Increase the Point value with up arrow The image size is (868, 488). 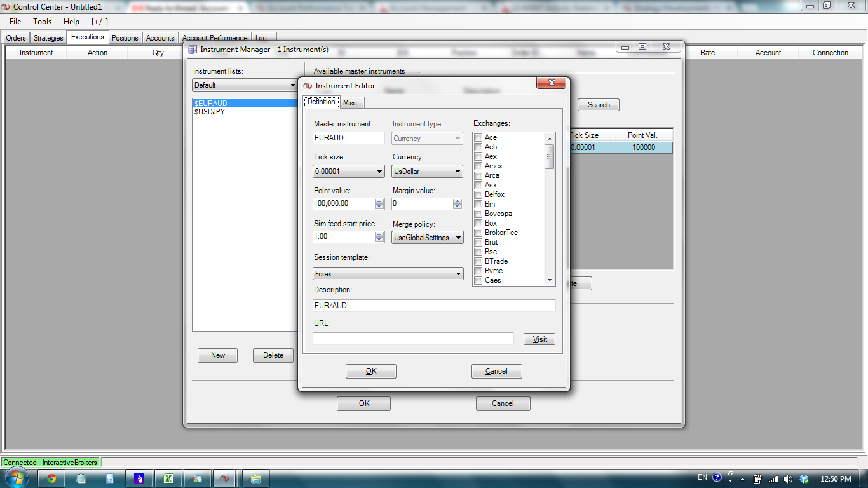379,201
